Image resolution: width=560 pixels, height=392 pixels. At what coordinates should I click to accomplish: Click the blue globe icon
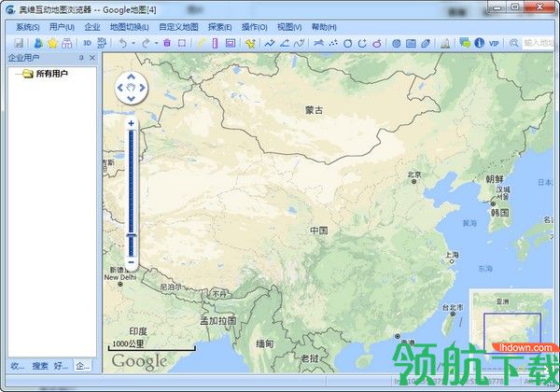tap(396, 44)
